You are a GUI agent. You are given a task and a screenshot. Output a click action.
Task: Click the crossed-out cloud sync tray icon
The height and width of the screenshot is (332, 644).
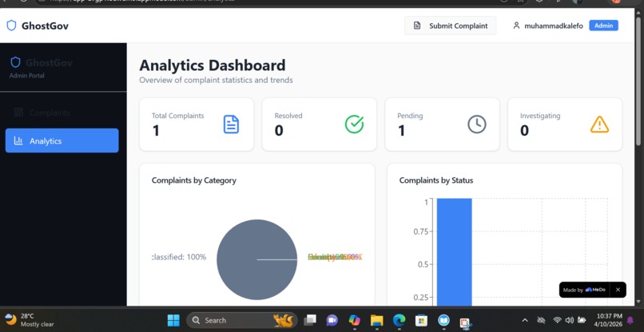(x=541, y=320)
